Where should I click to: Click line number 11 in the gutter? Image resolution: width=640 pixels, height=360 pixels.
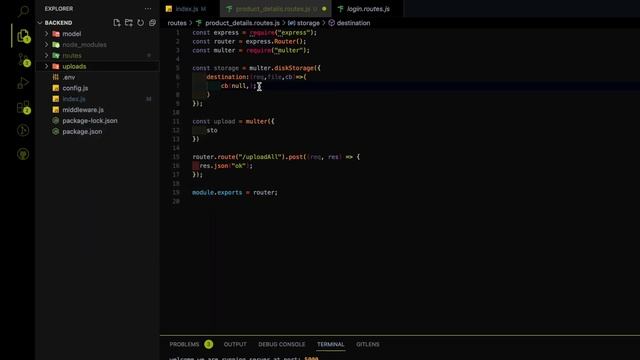176,121
